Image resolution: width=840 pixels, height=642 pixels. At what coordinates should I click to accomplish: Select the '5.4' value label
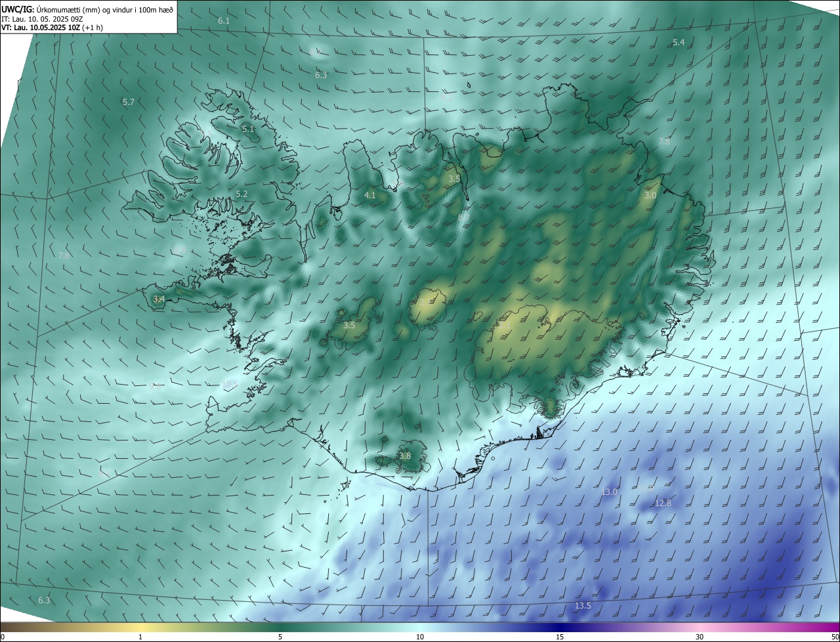pos(679,42)
